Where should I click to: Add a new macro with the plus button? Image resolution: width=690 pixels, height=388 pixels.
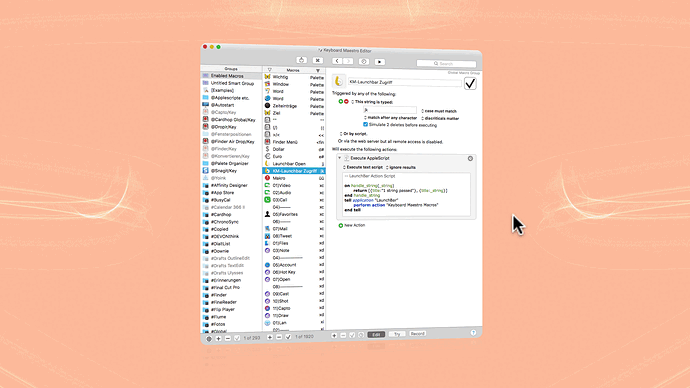coord(270,337)
